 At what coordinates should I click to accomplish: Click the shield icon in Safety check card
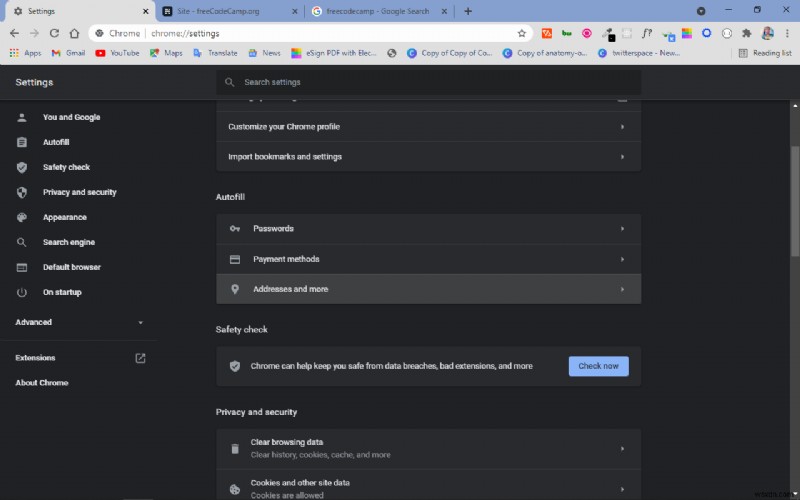pyautogui.click(x=235, y=366)
